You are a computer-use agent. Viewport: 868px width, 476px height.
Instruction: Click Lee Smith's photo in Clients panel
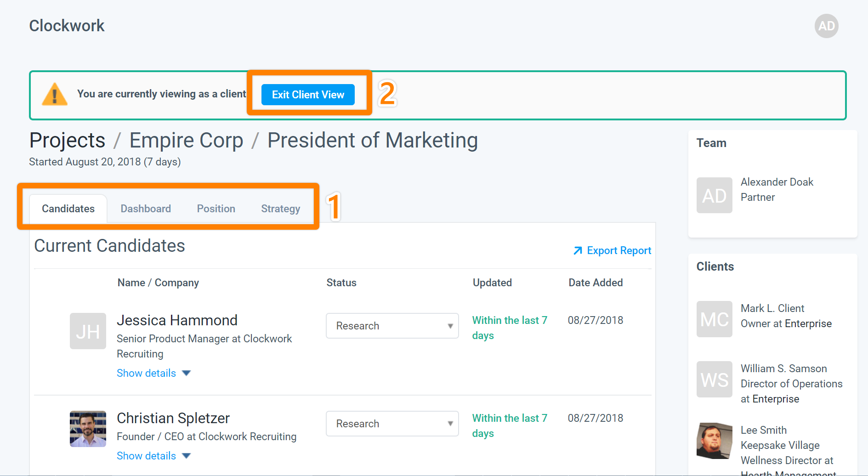pos(714,441)
